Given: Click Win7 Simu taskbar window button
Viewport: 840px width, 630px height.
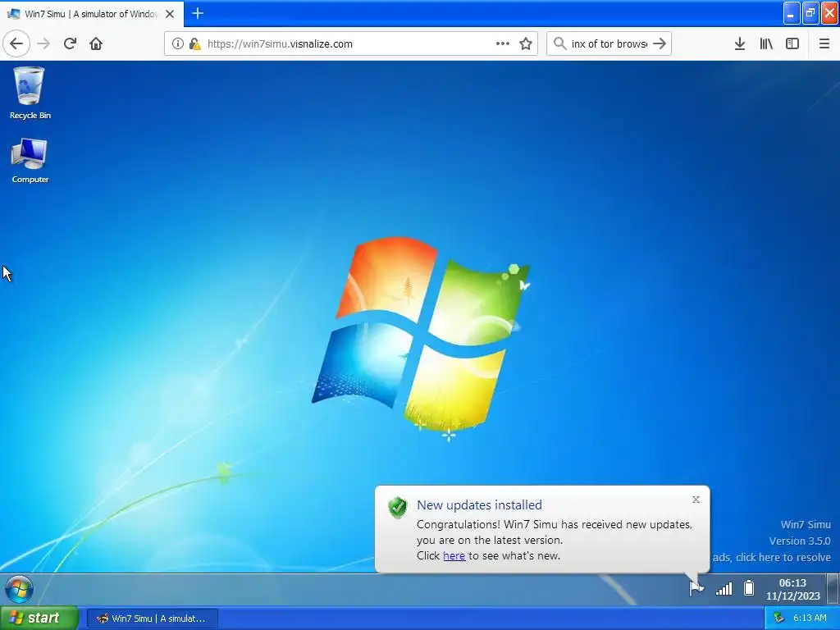Looking at the screenshot, I should (152, 619).
